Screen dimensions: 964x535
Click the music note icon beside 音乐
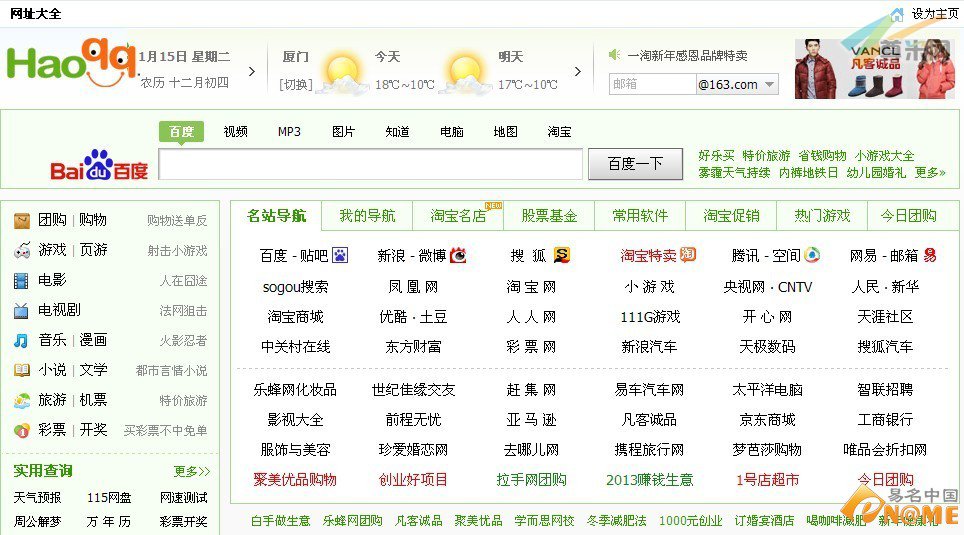[x=22, y=340]
